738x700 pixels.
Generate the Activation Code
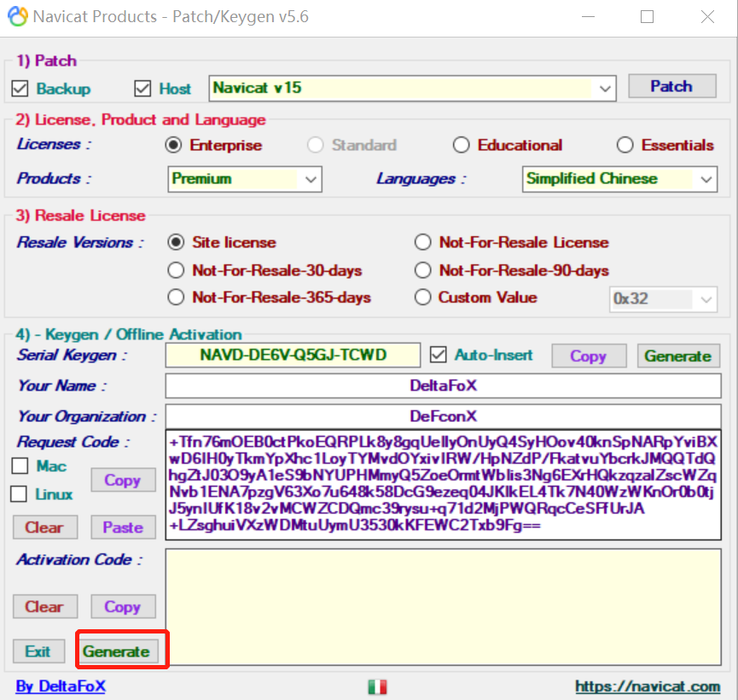point(117,651)
